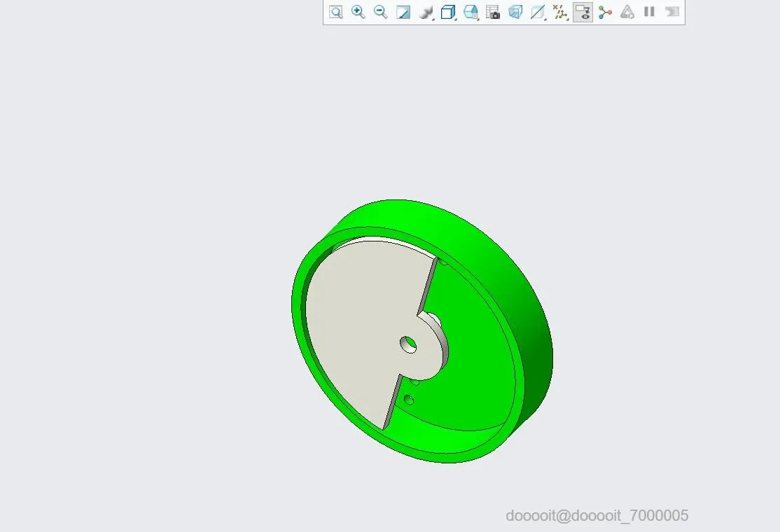This screenshot has height=532, width=780.
Task: Click the Refit view icon
Action: click(x=336, y=12)
